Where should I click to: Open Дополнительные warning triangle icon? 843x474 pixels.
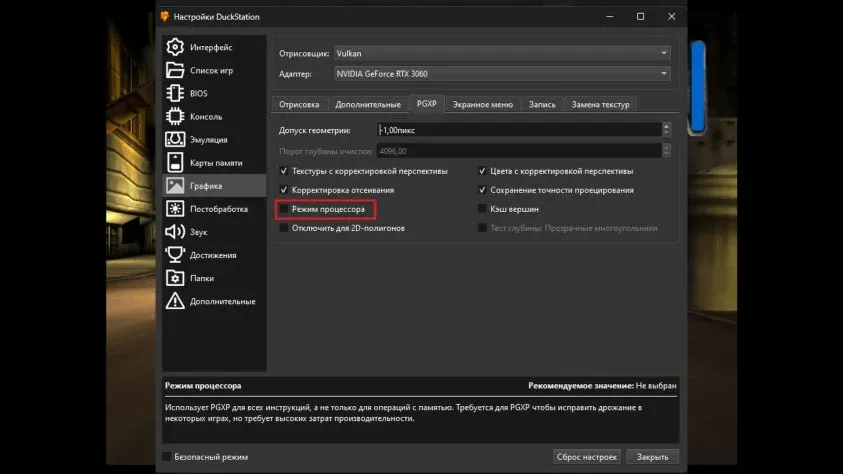(x=175, y=301)
